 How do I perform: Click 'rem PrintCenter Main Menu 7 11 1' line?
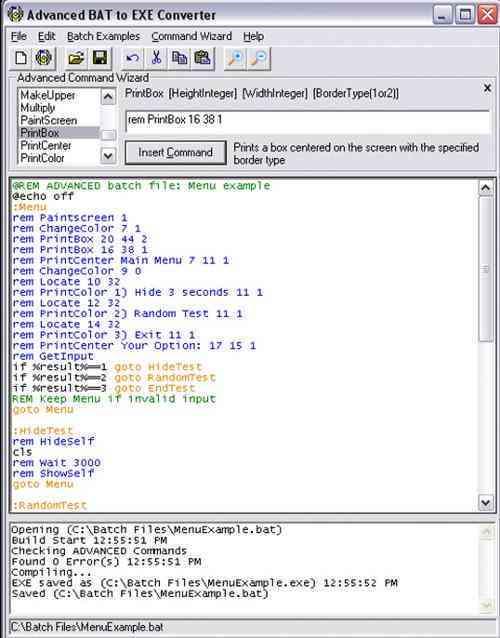click(x=121, y=260)
